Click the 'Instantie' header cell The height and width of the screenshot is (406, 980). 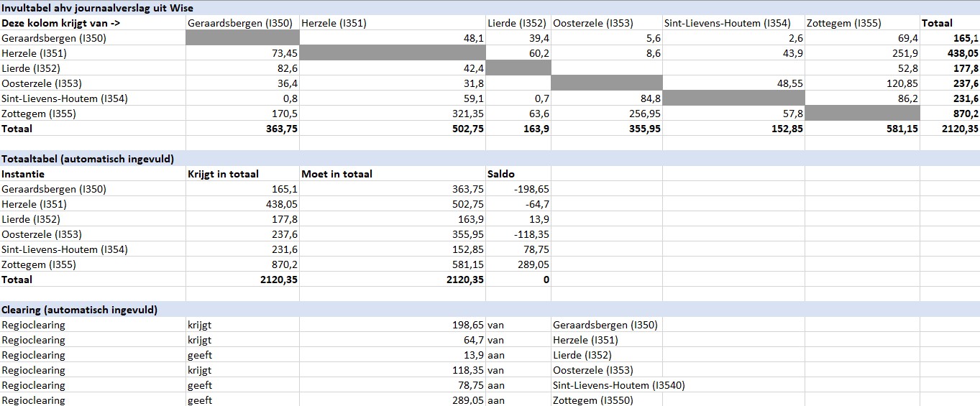click(92, 174)
